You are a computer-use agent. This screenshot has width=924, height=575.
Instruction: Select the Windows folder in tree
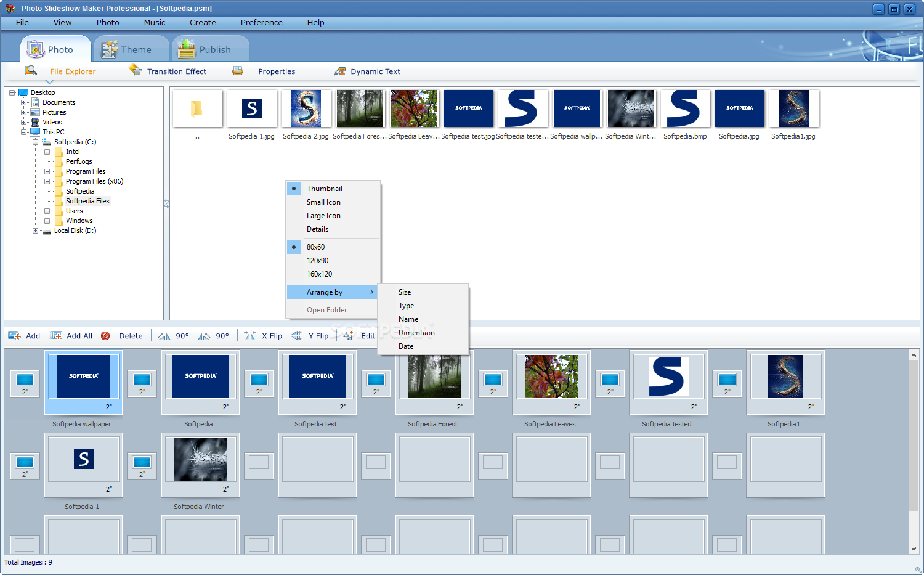coord(79,221)
